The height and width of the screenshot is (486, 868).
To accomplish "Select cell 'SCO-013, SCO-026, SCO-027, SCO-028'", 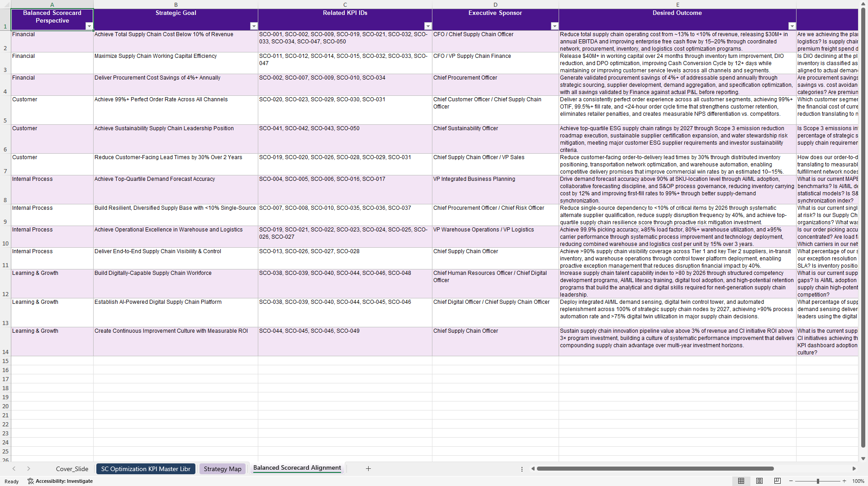I will click(345, 258).
